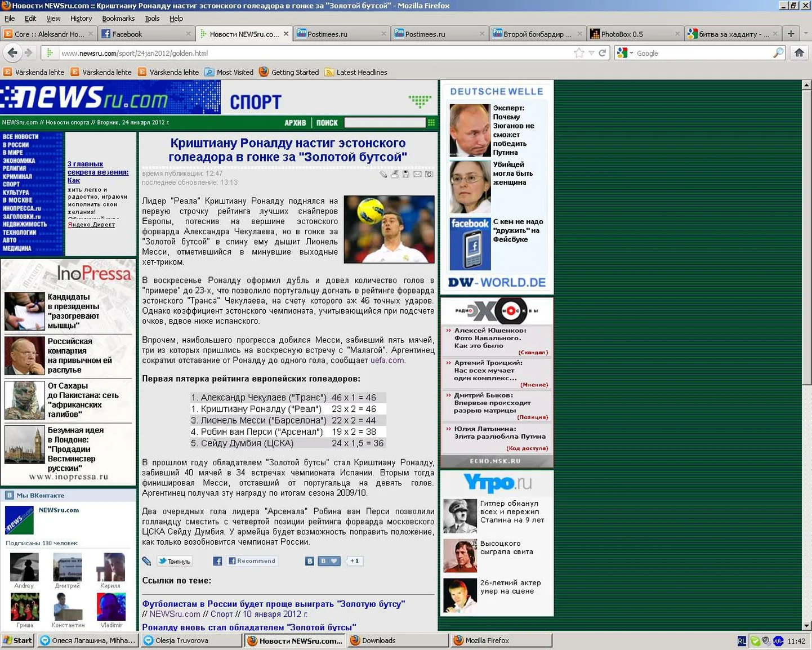Open Firefox home page via house icon
Viewport: 812px width, 650px height.
pos(799,53)
